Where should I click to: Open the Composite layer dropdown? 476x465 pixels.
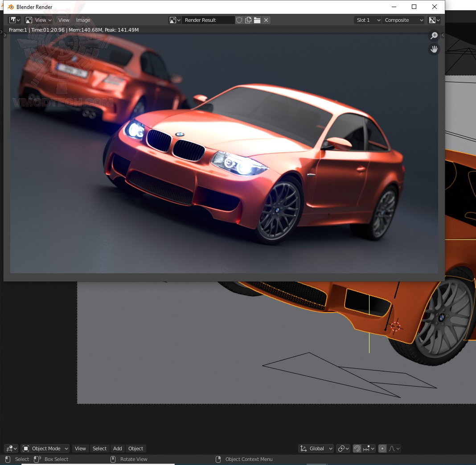(x=403, y=20)
